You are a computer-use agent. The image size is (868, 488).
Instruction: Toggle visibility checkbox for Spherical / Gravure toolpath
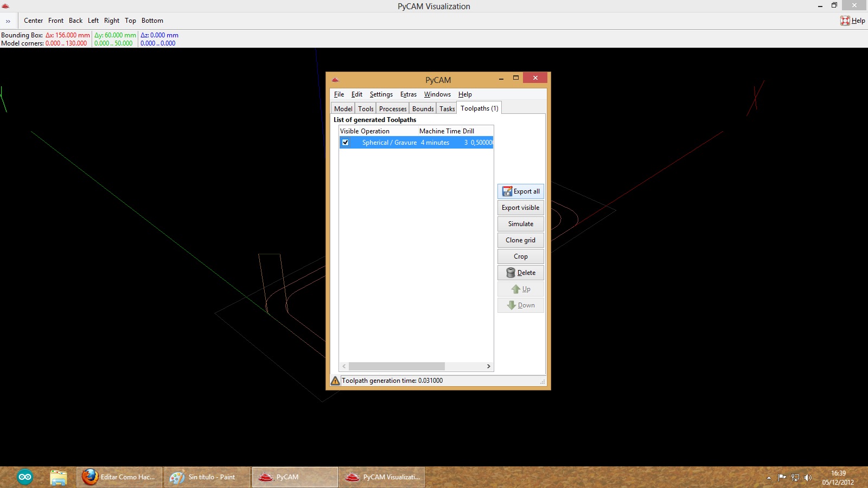[345, 143]
